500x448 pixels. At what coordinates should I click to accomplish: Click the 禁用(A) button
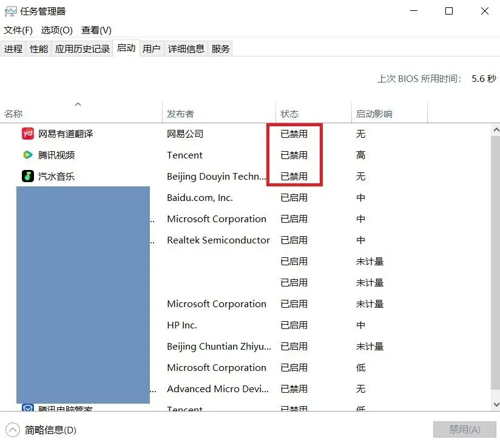coord(464,430)
